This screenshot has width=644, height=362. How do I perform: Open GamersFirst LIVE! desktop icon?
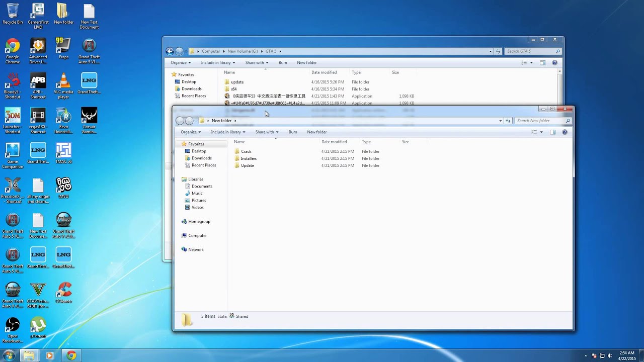38,16
